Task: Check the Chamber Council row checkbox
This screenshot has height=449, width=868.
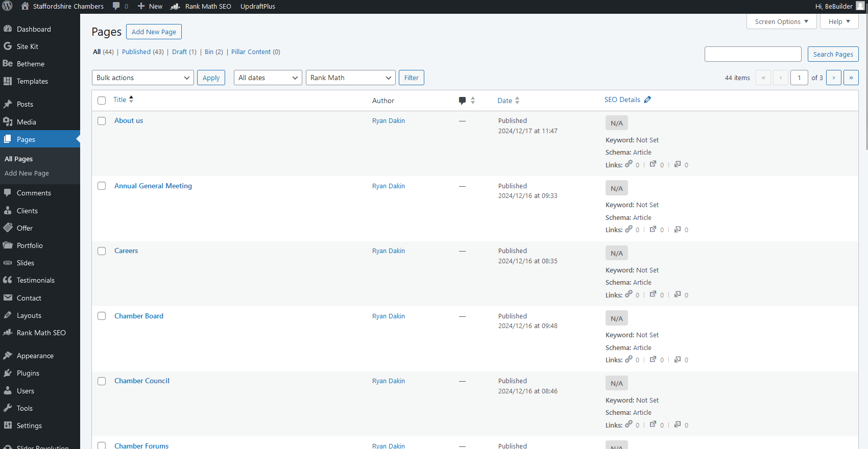Action: click(x=102, y=381)
